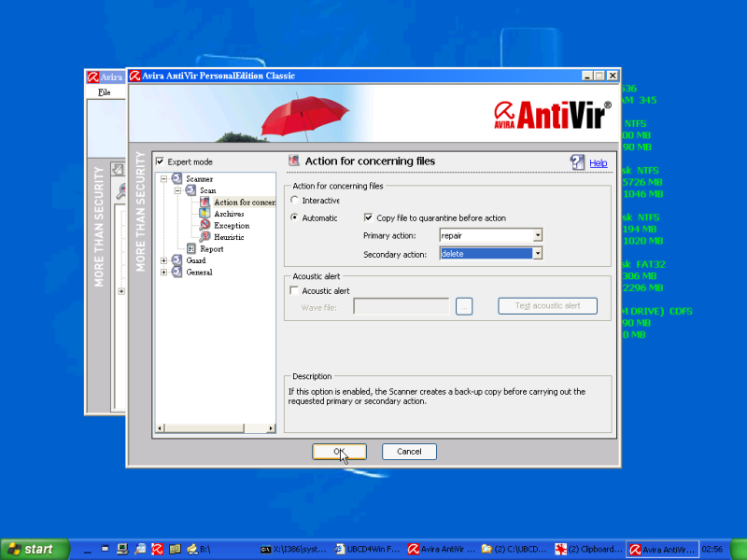Image resolution: width=747 pixels, height=560 pixels.
Task: Select Exception in the settings tree
Action: tap(232, 225)
